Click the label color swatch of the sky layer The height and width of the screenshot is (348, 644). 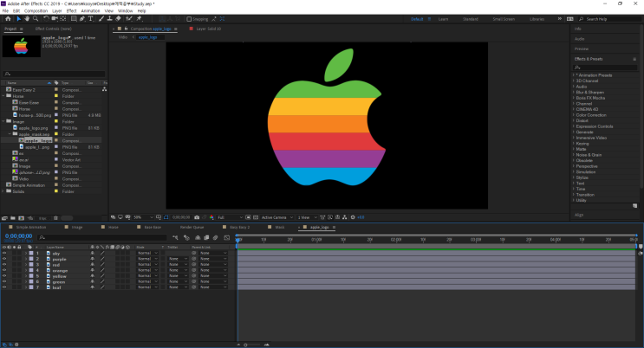click(x=31, y=253)
